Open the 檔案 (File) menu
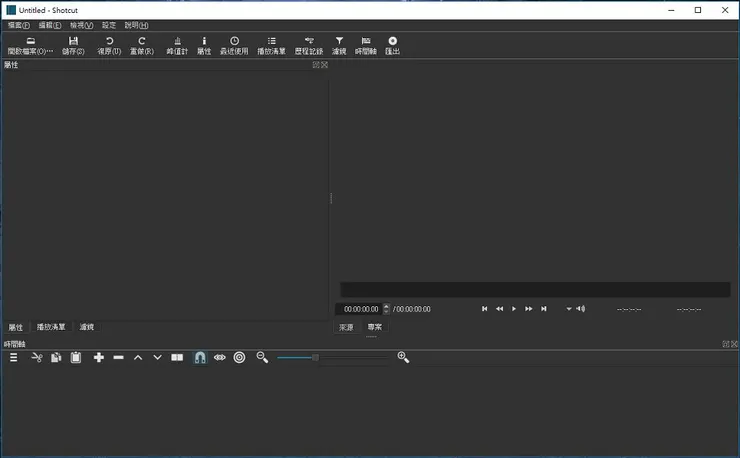Viewport: 740px width, 458px height. 18,25
